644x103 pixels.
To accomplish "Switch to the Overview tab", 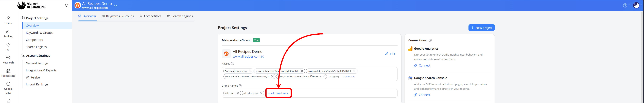I will pyautogui.click(x=87, y=16).
